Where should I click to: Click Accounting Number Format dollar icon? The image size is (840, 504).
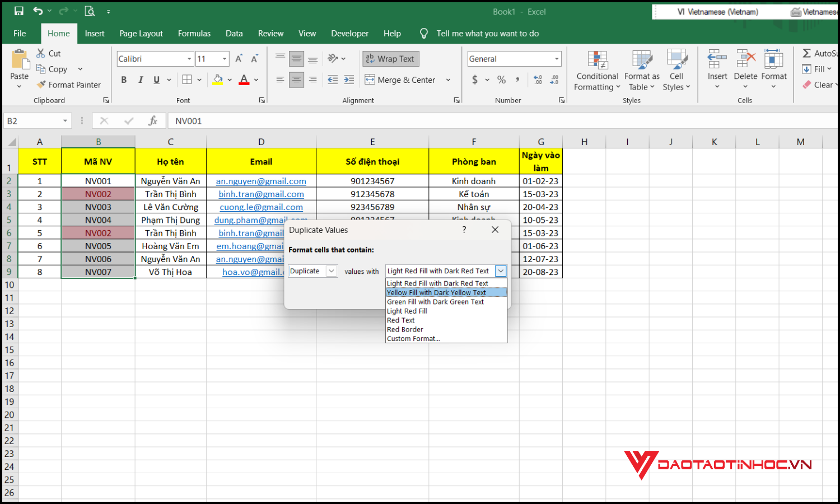coord(475,80)
